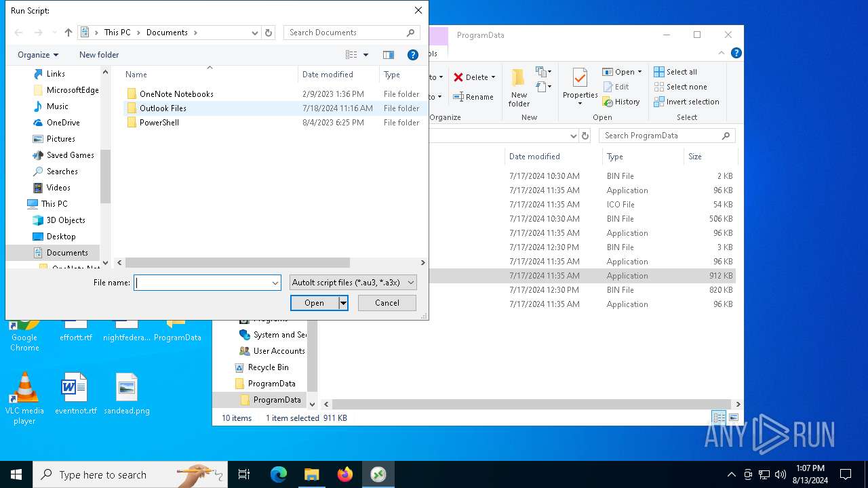This screenshot has width=868, height=488.
Task: Select the OneNote Notebooks folder
Action: pyautogui.click(x=176, y=94)
